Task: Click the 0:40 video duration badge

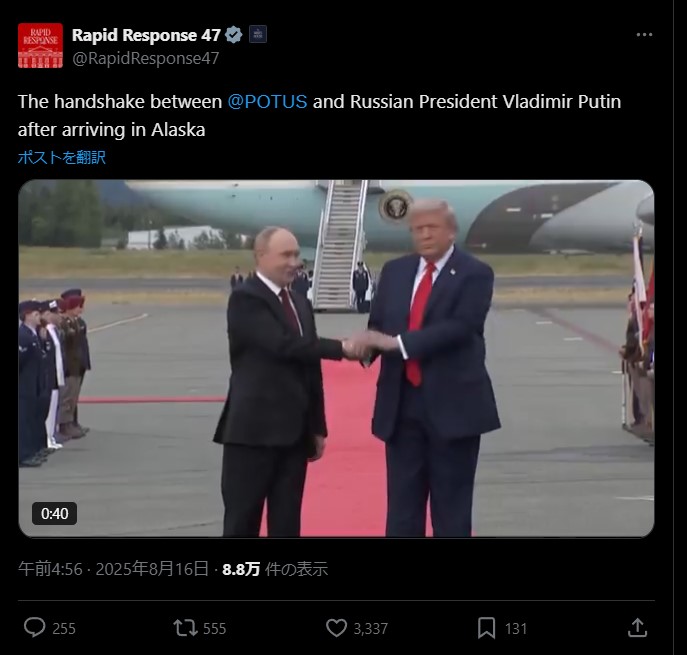Action: click(54, 513)
